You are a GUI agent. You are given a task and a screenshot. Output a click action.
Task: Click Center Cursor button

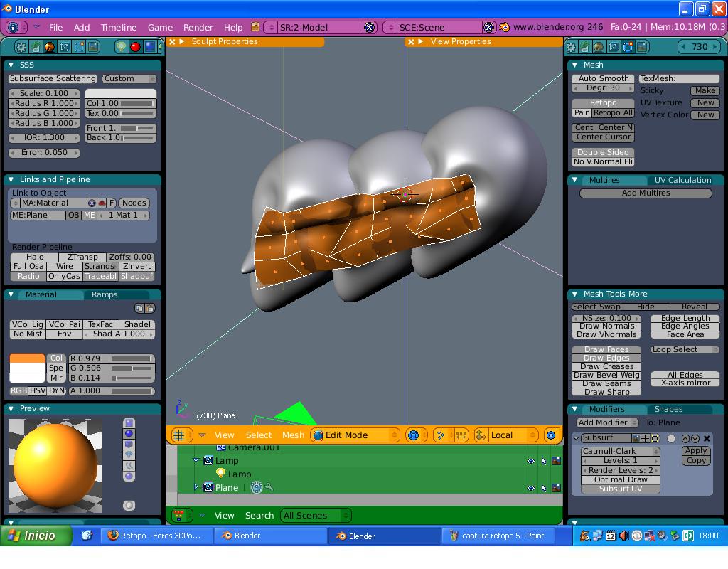point(603,137)
